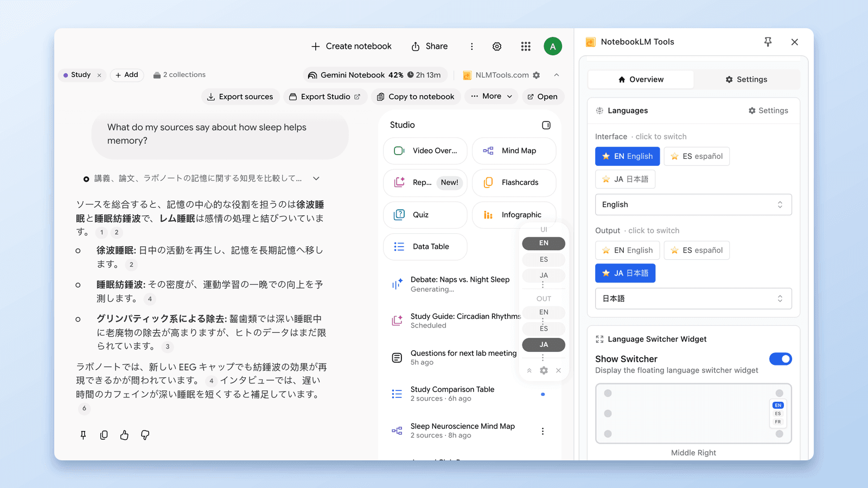Collapse the NLMTools toolbar with the up chevron

[x=557, y=75]
